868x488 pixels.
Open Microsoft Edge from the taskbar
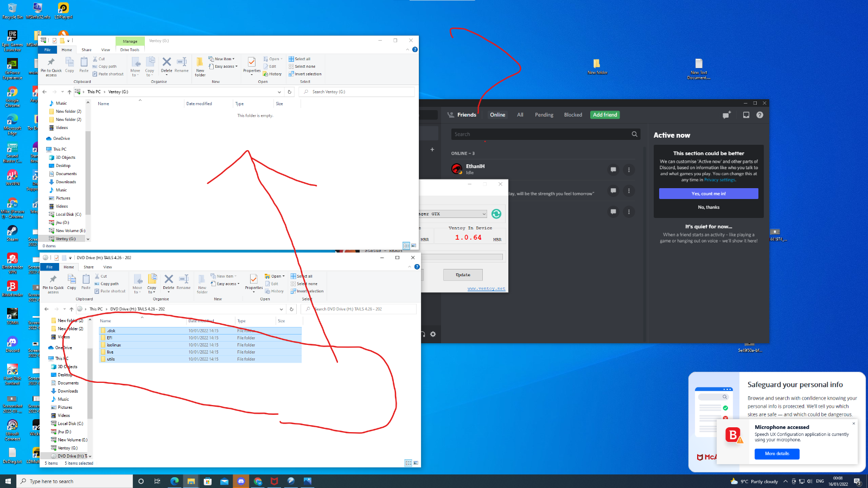pos(174,481)
